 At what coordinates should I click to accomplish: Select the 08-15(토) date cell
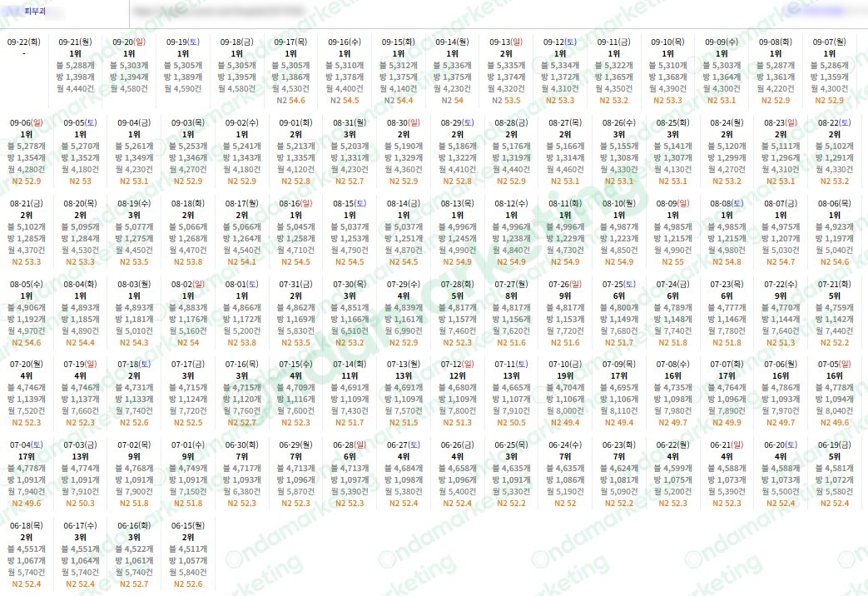350,204
